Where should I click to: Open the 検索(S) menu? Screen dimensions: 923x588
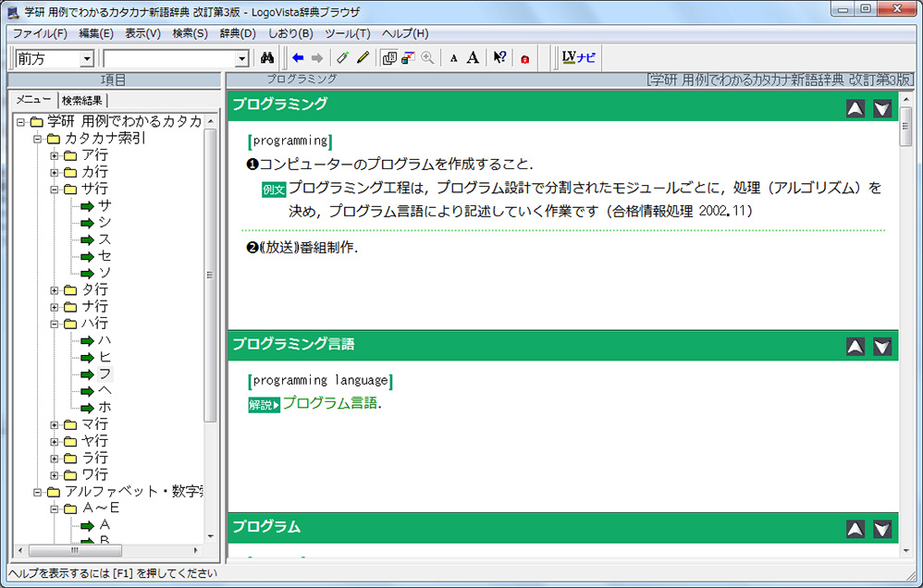point(190,33)
